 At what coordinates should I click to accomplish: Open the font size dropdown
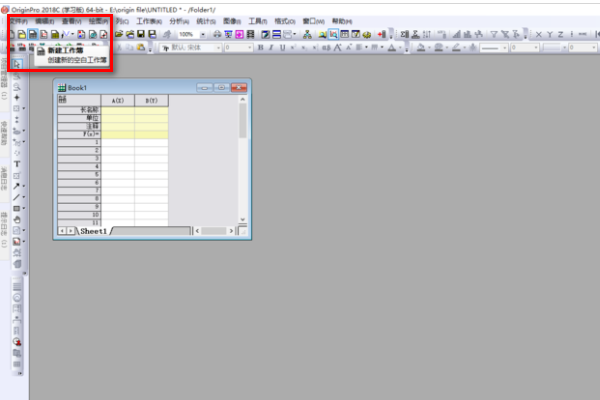pyautogui.click(x=250, y=48)
